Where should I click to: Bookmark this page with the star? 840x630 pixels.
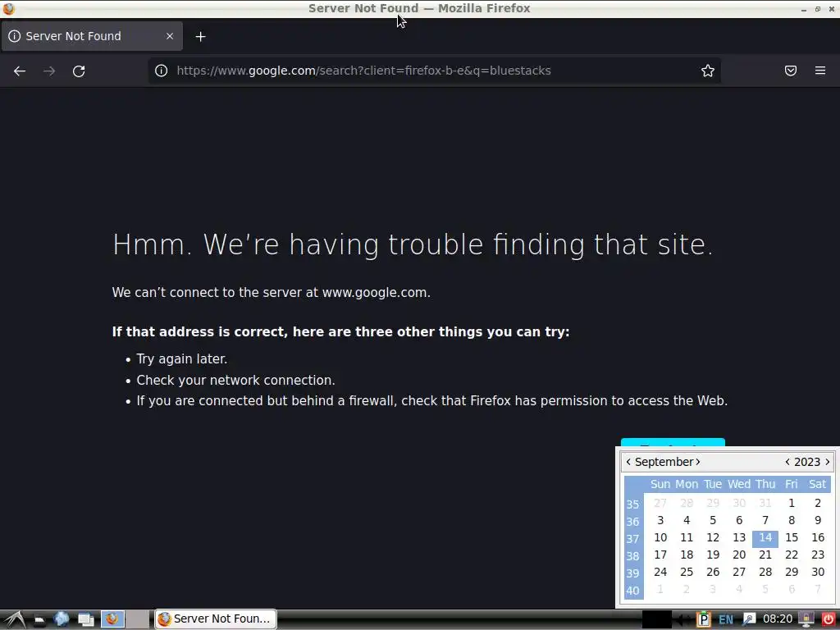tap(708, 71)
